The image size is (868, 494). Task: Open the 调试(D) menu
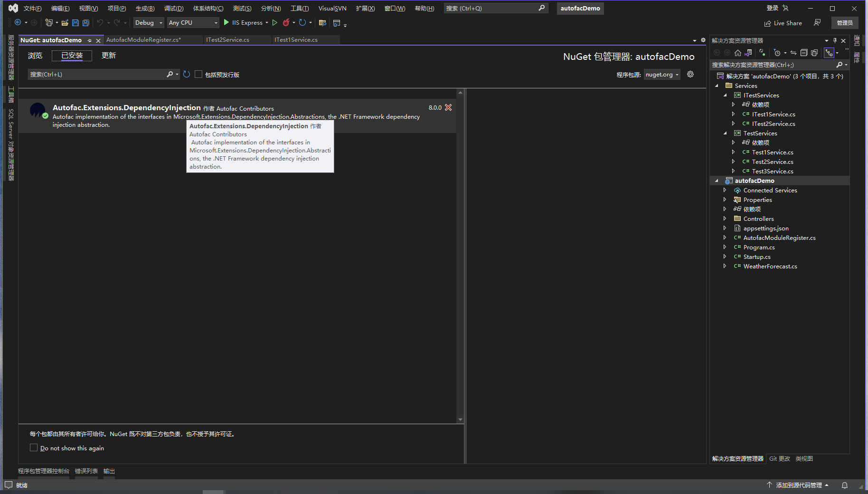[x=174, y=8]
